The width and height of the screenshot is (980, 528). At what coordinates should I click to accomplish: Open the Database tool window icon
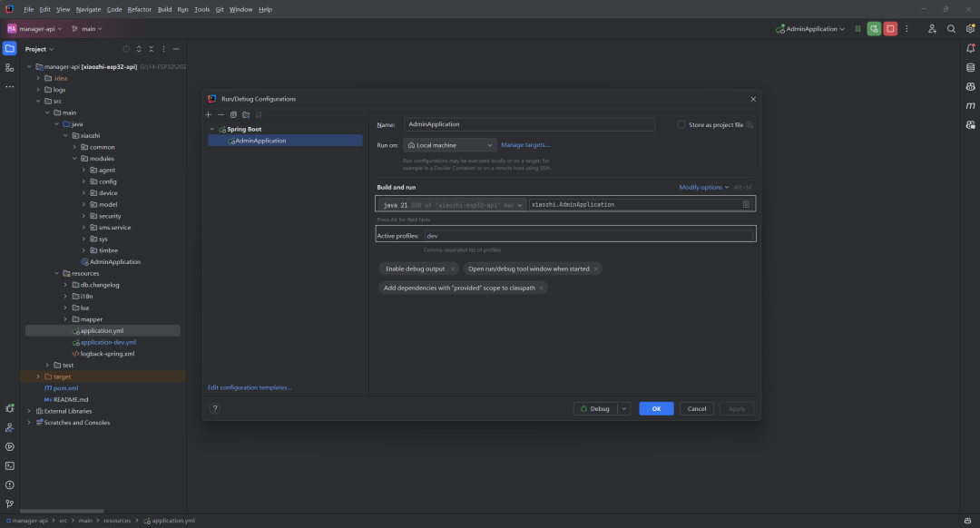point(970,67)
